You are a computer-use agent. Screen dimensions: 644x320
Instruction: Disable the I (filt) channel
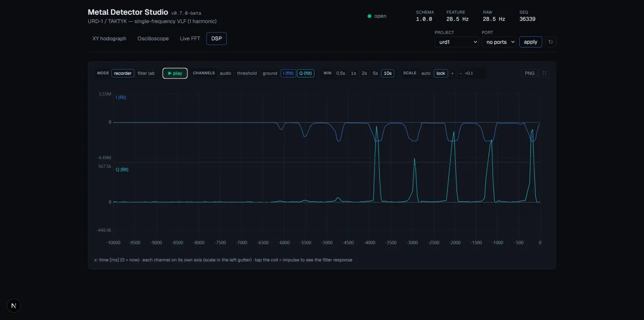pos(288,73)
